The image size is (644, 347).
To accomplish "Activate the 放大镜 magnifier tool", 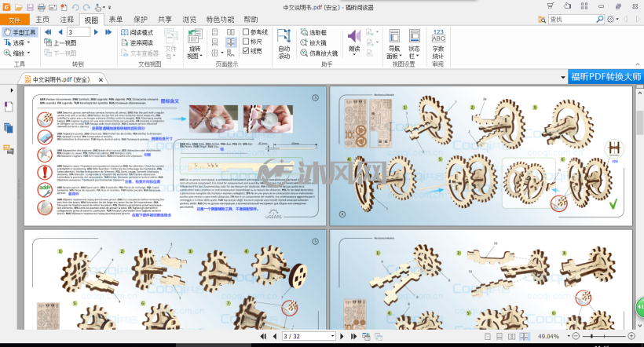I will [x=313, y=42].
